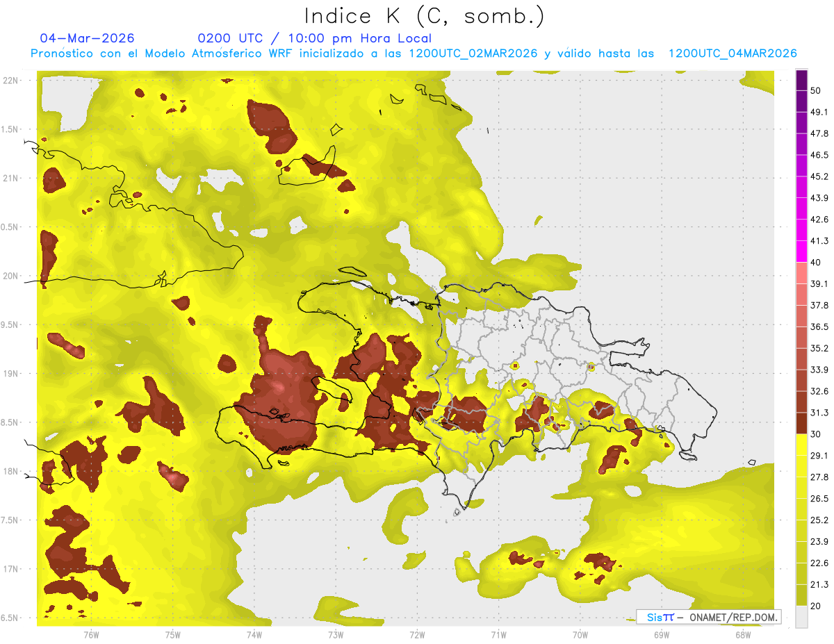Viewport: 834px width, 644px height.
Task: Click the 75W longitude label
Action: 172,634
